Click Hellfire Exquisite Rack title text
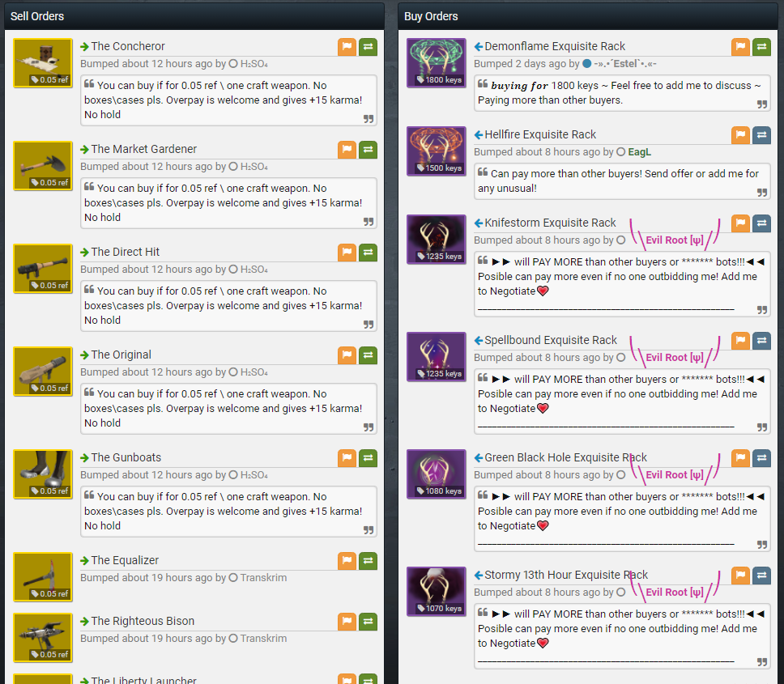The image size is (784, 684). (x=540, y=135)
